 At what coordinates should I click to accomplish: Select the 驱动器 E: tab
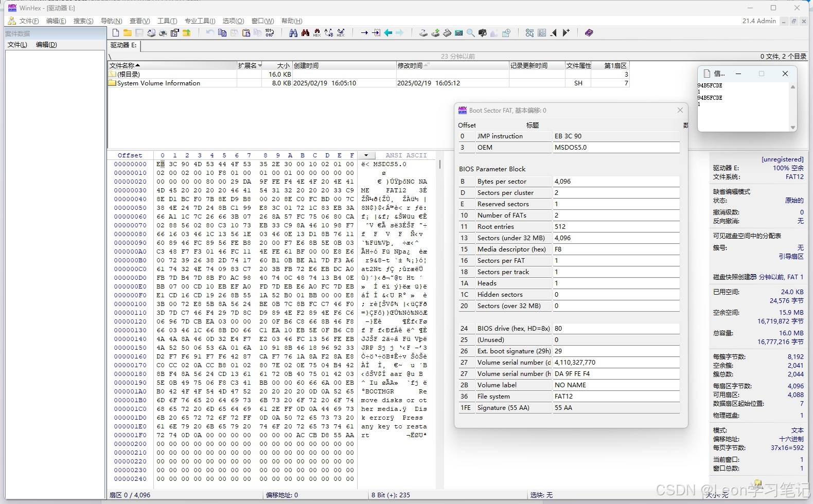(123, 45)
